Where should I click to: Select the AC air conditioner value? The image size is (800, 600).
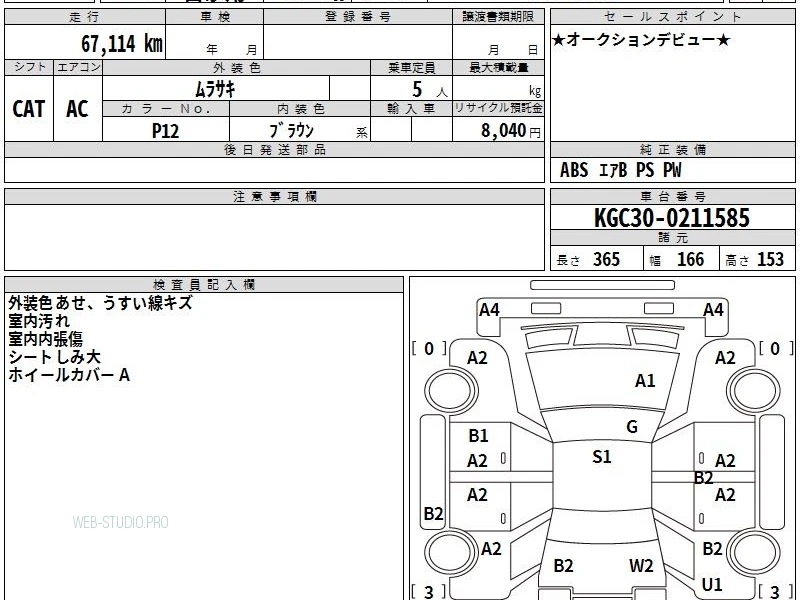(78, 109)
